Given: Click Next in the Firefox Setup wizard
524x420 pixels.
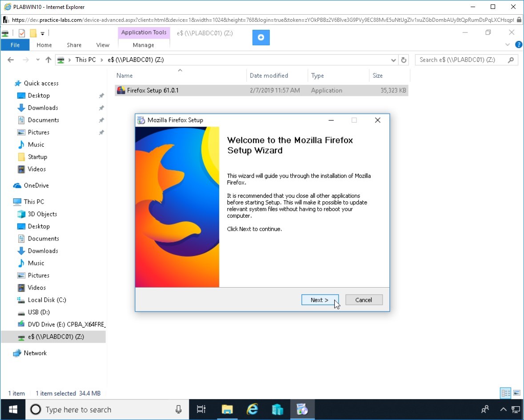Looking at the screenshot, I should pos(320,300).
